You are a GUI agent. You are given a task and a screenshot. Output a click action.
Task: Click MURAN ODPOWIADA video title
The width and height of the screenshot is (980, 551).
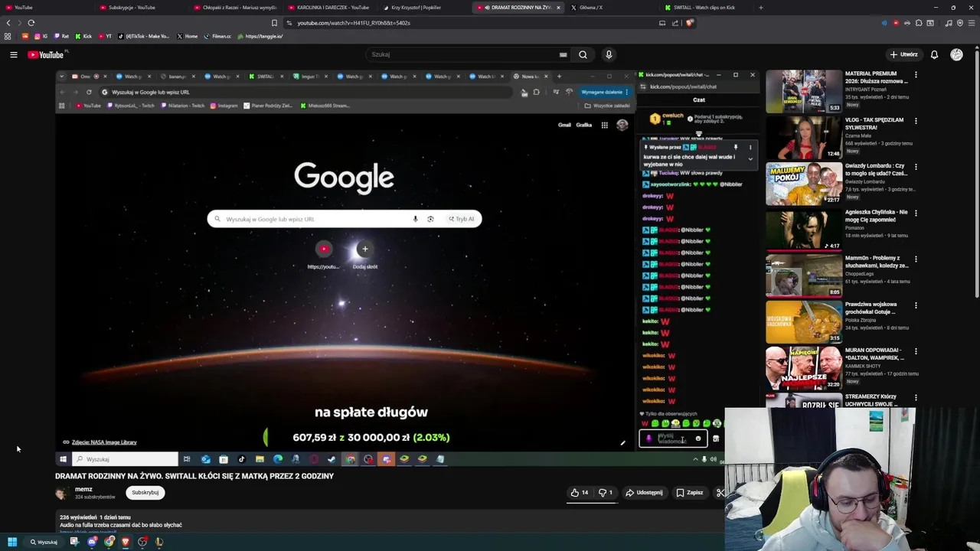pos(875,354)
